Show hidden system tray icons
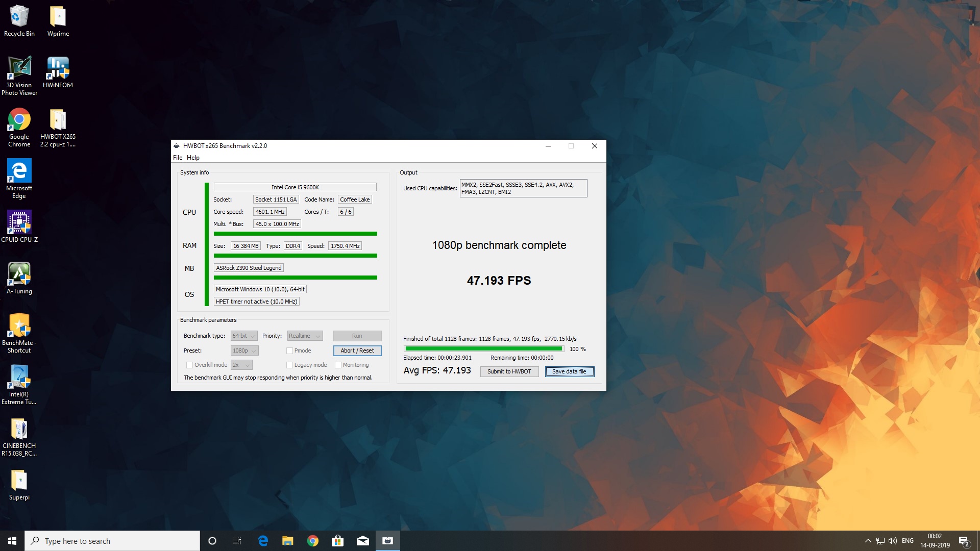Screen dimensions: 980x551 click(x=868, y=541)
